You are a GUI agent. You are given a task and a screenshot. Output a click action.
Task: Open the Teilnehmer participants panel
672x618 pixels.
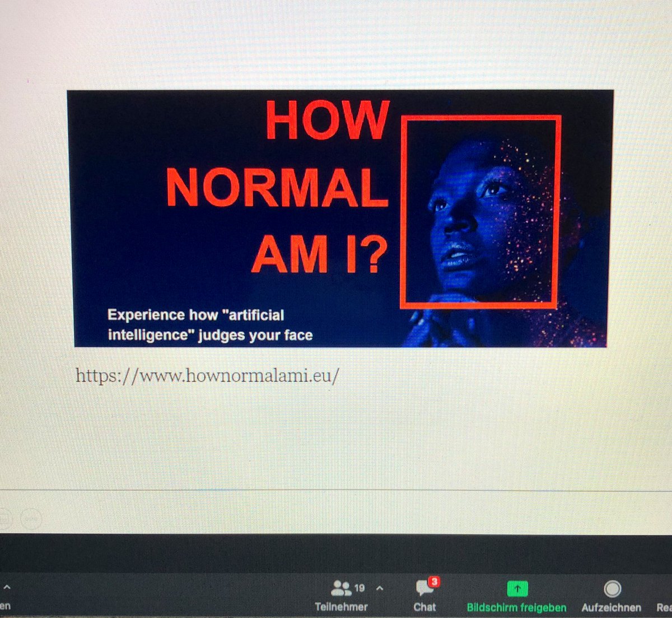[x=341, y=596]
